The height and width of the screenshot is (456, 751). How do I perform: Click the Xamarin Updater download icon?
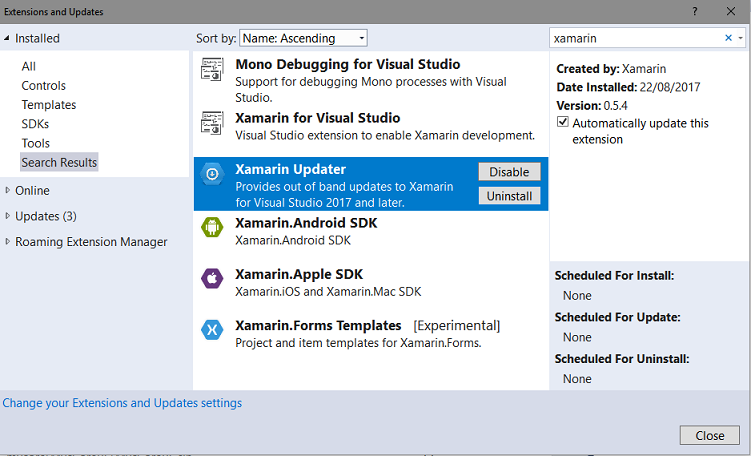coord(212,174)
